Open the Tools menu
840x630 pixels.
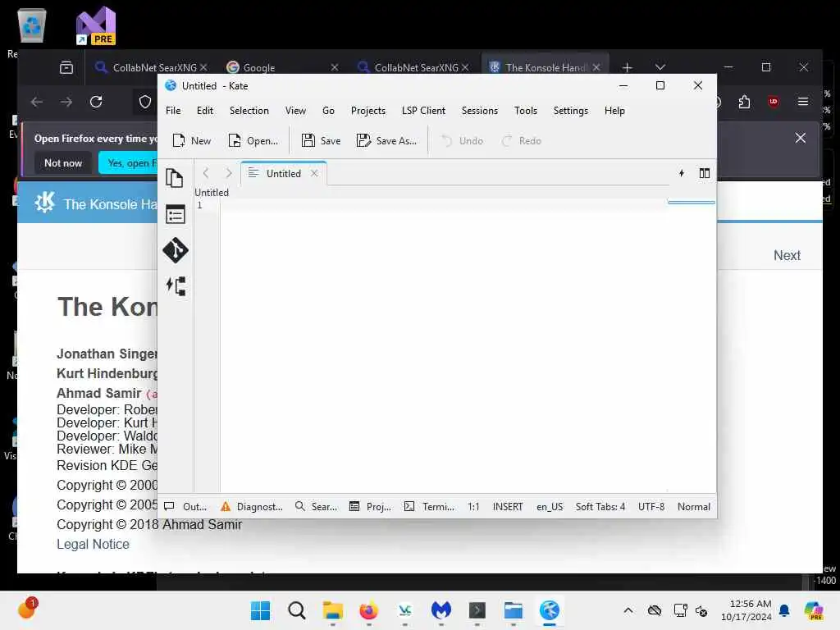(526, 111)
